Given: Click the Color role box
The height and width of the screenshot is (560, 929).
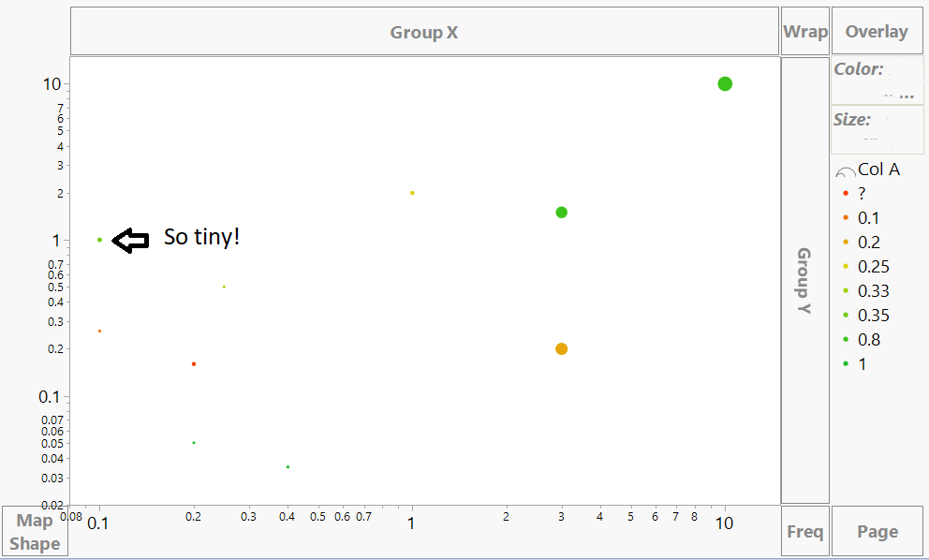Looking at the screenshot, I should pyautogui.click(x=877, y=81).
